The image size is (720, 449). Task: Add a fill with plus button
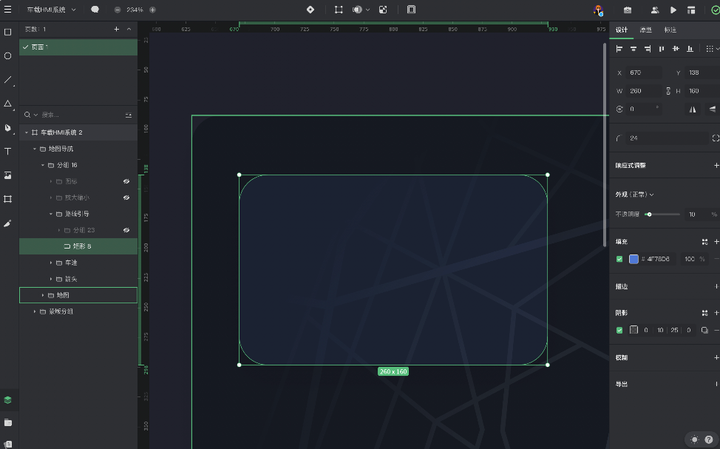[716, 241]
